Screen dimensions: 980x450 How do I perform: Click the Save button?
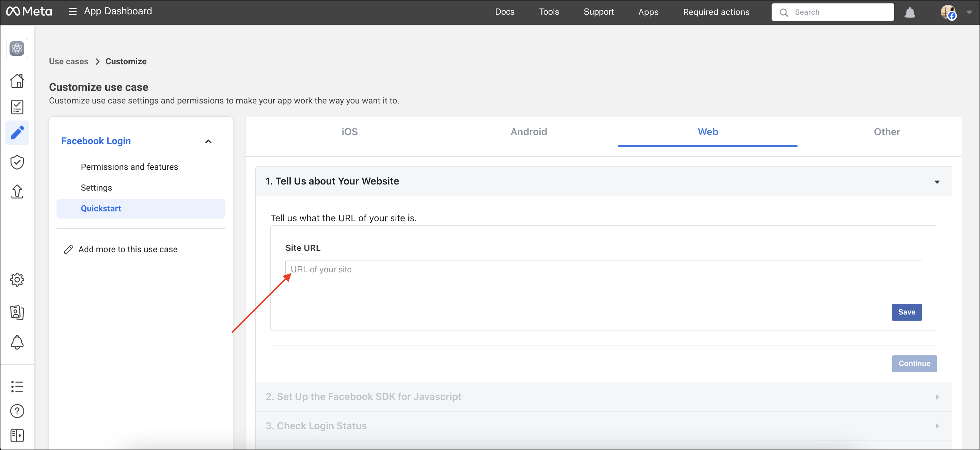(x=906, y=312)
